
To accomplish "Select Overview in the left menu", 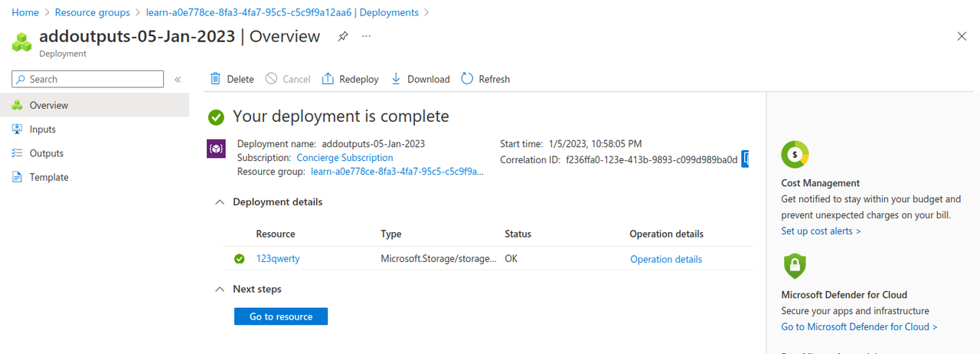I will point(94,105).
